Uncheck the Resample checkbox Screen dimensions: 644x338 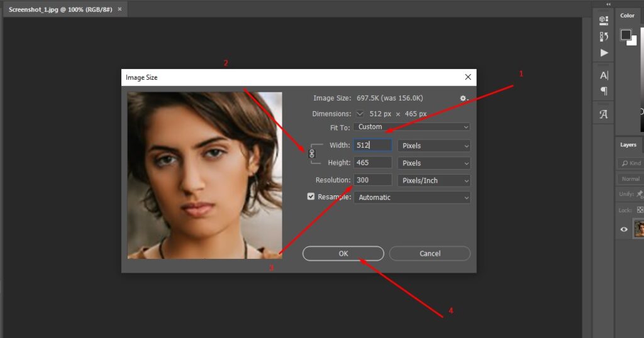[311, 197]
